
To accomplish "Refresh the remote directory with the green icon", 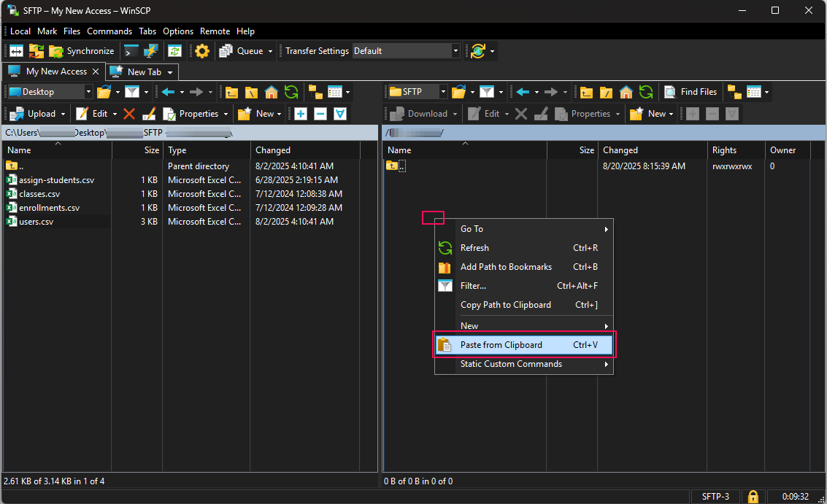I will 645,91.
